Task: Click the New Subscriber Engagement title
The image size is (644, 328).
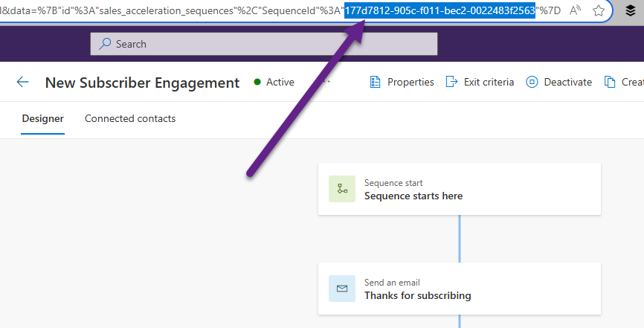Action: pyautogui.click(x=142, y=83)
